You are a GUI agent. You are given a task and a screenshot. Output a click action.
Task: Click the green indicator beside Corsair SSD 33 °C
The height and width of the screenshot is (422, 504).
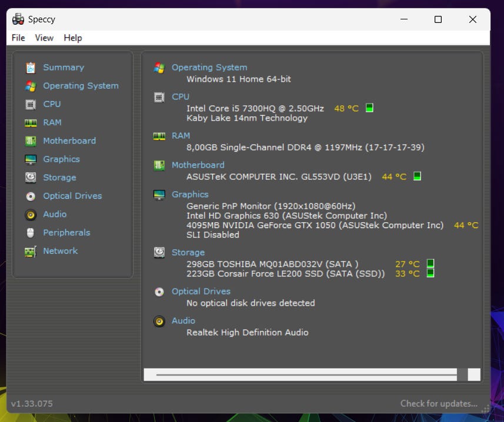pos(430,273)
